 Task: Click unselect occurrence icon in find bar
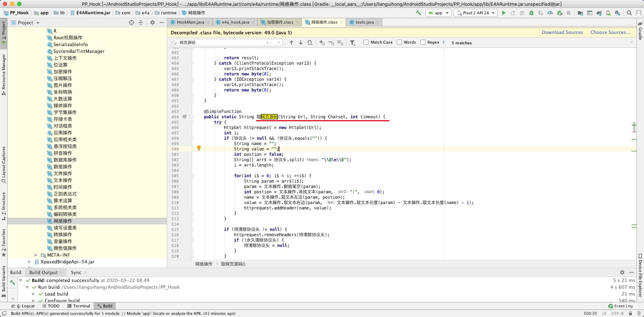coord(331,43)
